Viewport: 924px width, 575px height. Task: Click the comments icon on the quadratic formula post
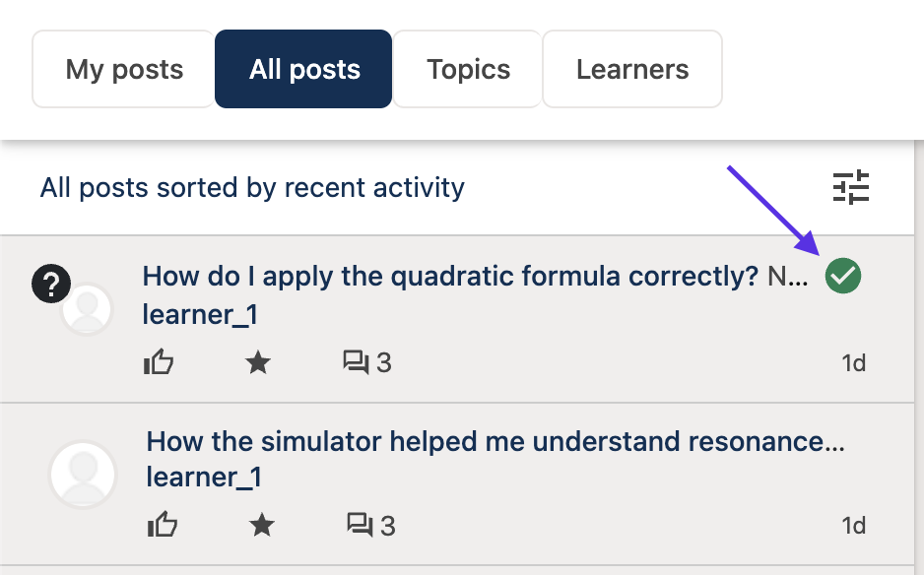pyautogui.click(x=356, y=363)
